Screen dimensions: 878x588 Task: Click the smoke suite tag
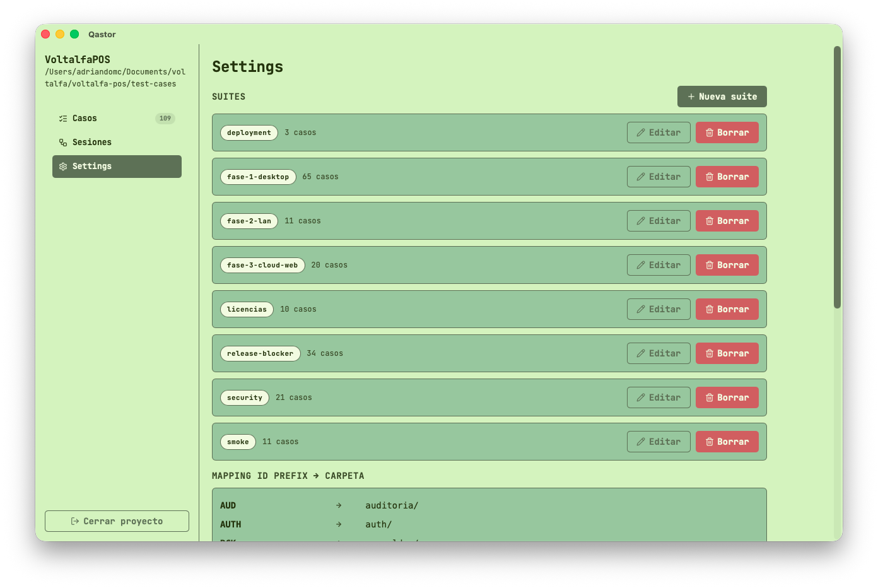click(238, 442)
